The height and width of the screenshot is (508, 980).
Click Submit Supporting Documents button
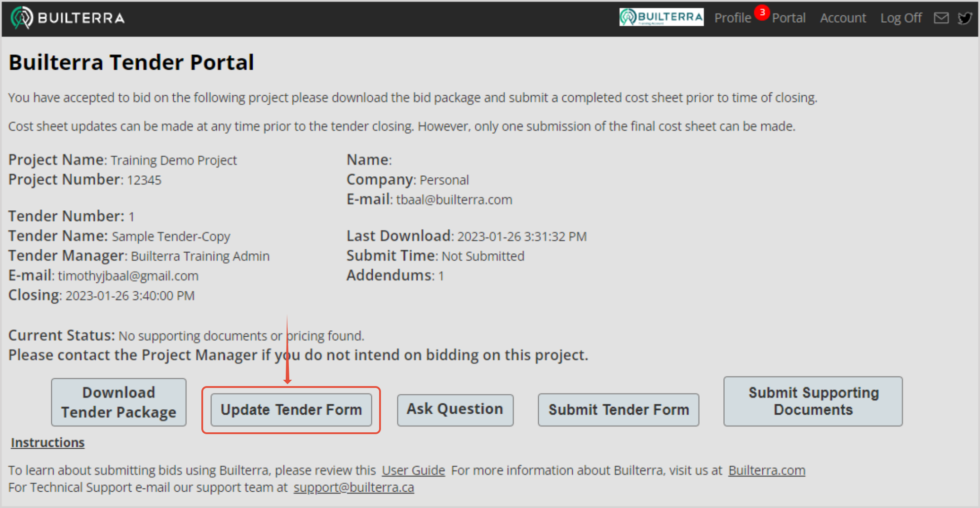point(813,401)
